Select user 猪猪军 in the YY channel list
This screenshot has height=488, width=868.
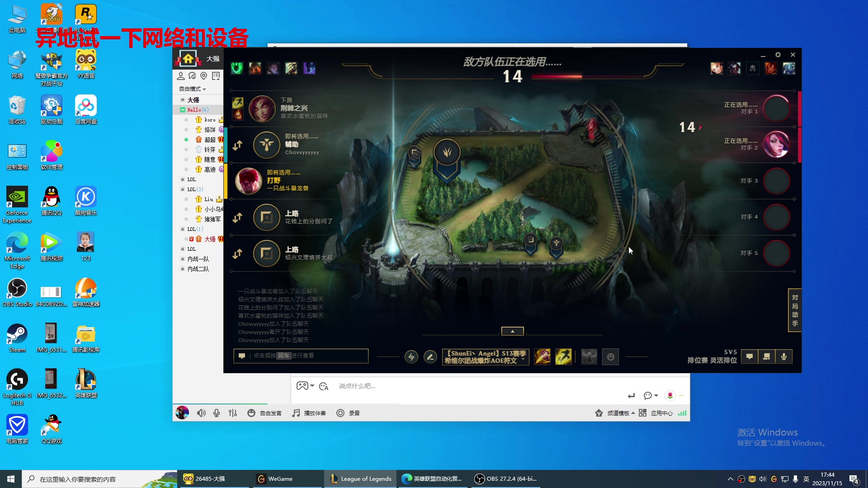pyautogui.click(x=212, y=219)
